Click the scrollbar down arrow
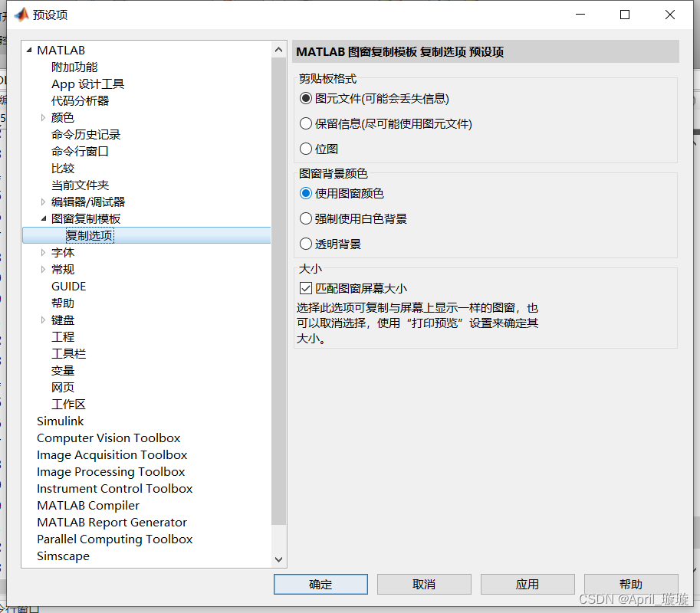 pyautogui.click(x=278, y=559)
